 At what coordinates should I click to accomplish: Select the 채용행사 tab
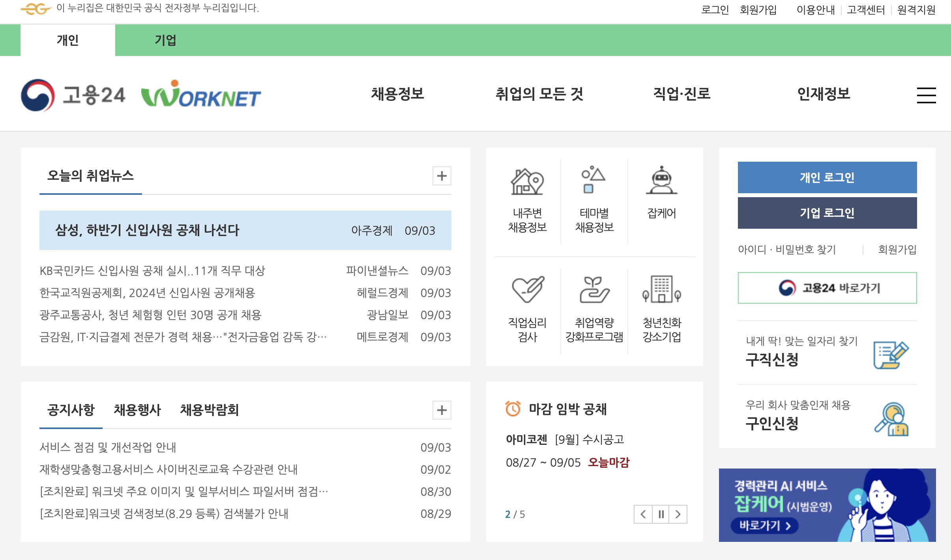(x=137, y=410)
